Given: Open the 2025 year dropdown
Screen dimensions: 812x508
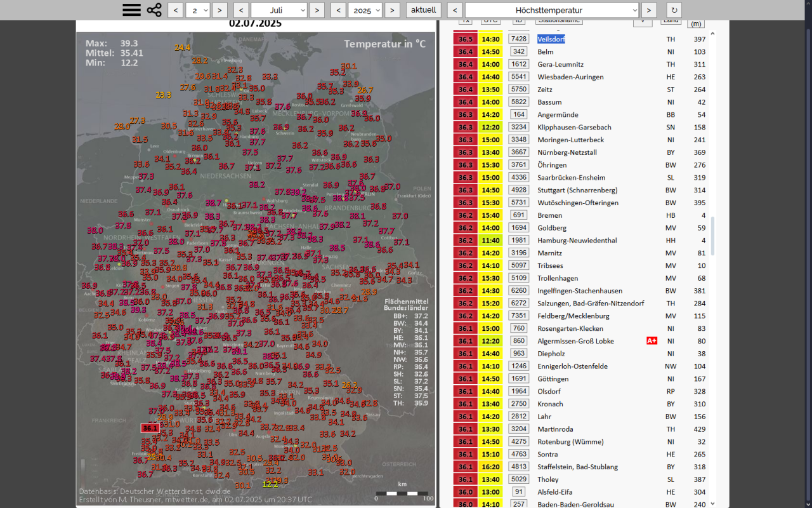Looking at the screenshot, I should 365,10.
